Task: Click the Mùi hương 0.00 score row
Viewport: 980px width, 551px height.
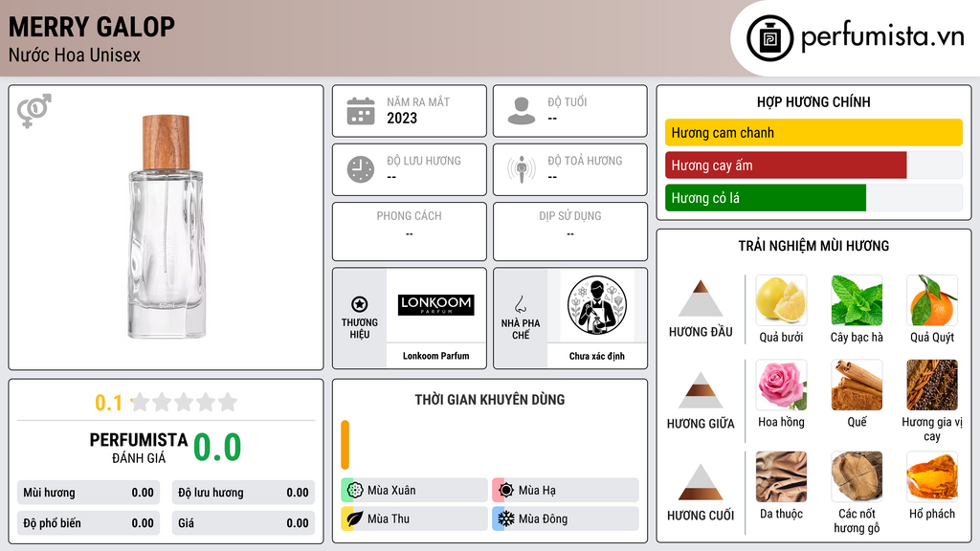Action: 88,493
